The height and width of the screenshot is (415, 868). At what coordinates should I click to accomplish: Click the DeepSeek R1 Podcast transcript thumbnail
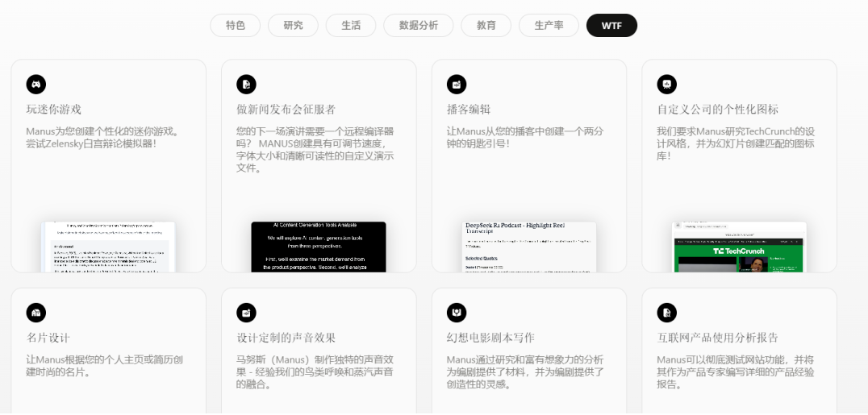point(529,247)
